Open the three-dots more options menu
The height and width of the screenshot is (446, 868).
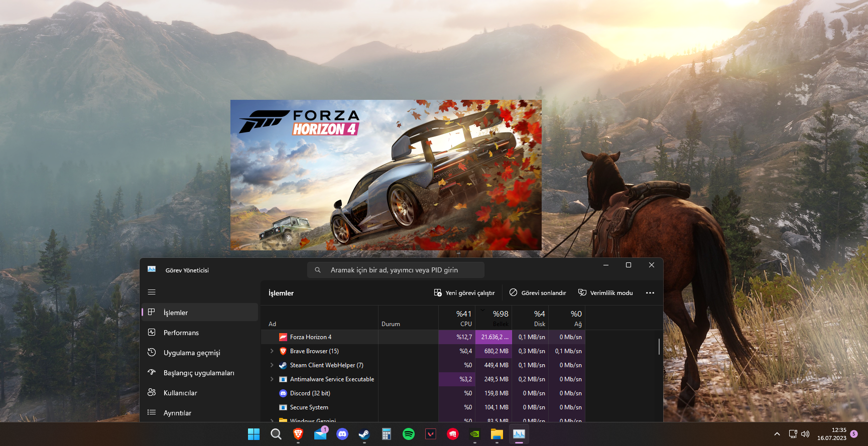(650, 293)
